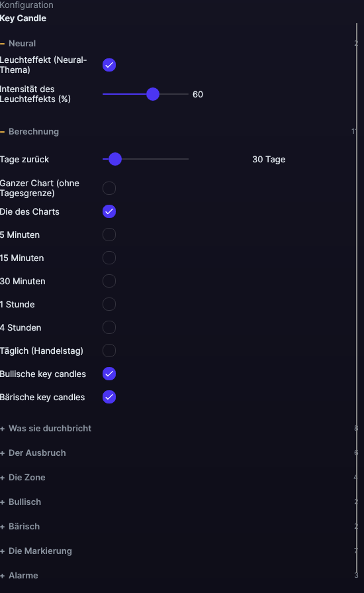Disable Bullische key candles

(x=109, y=374)
